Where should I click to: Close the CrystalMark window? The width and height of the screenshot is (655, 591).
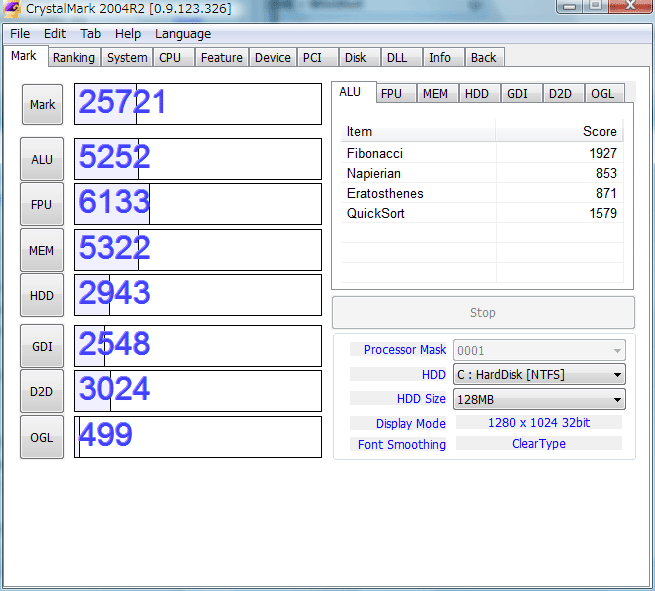(x=631, y=5)
